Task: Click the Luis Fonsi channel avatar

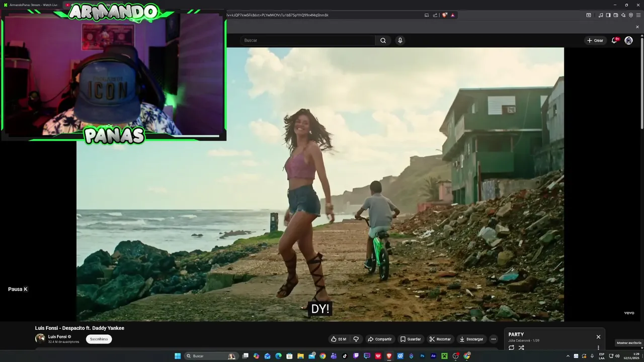Action: [x=40, y=339]
